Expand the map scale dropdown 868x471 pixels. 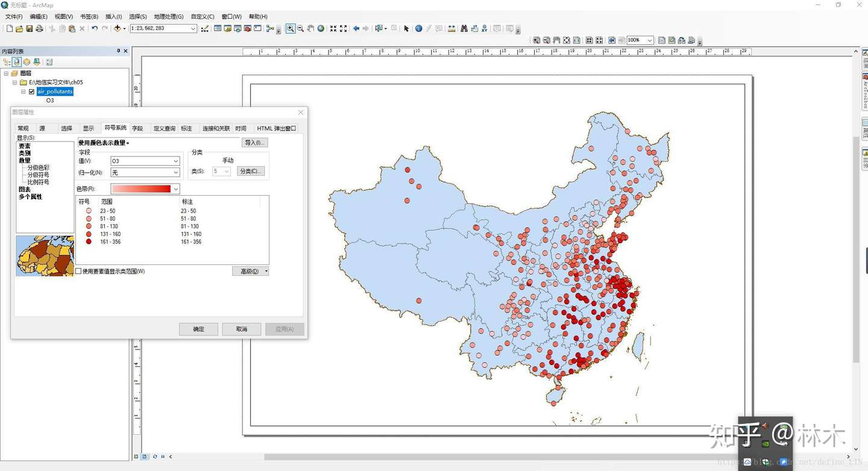coord(193,28)
